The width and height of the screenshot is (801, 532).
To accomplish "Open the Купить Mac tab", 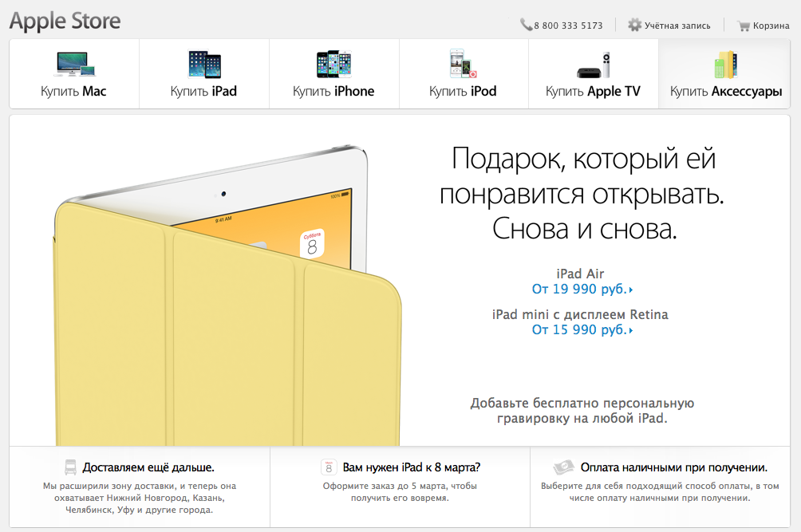I will [74, 73].
